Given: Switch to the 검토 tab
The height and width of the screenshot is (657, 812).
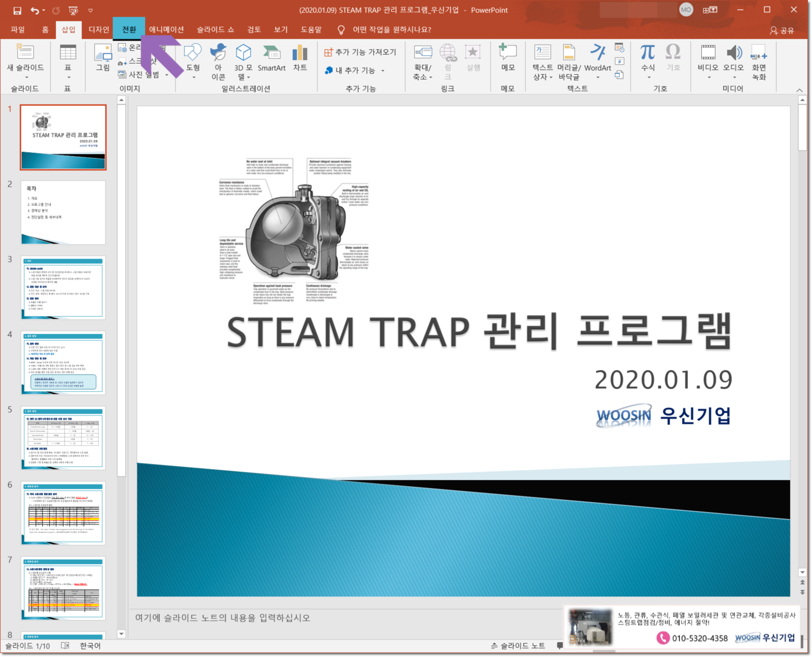Looking at the screenshot, I should (x=254, y=29).
